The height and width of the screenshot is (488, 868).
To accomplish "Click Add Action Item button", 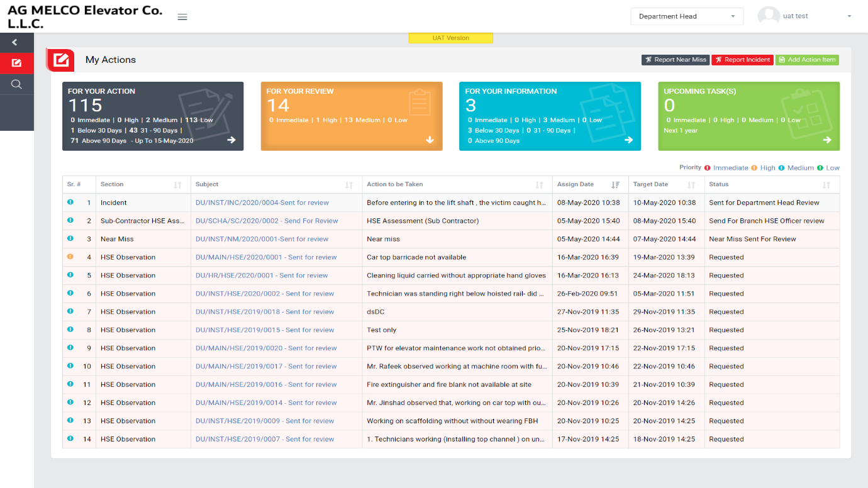I will (807, 60).
